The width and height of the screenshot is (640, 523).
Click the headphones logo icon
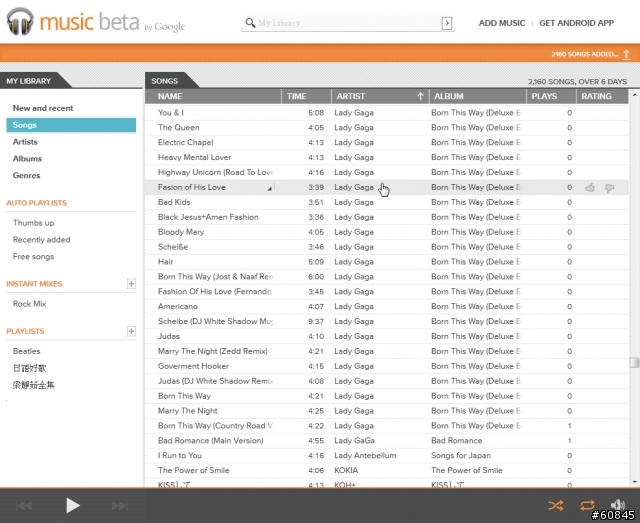tap(20, 22)
